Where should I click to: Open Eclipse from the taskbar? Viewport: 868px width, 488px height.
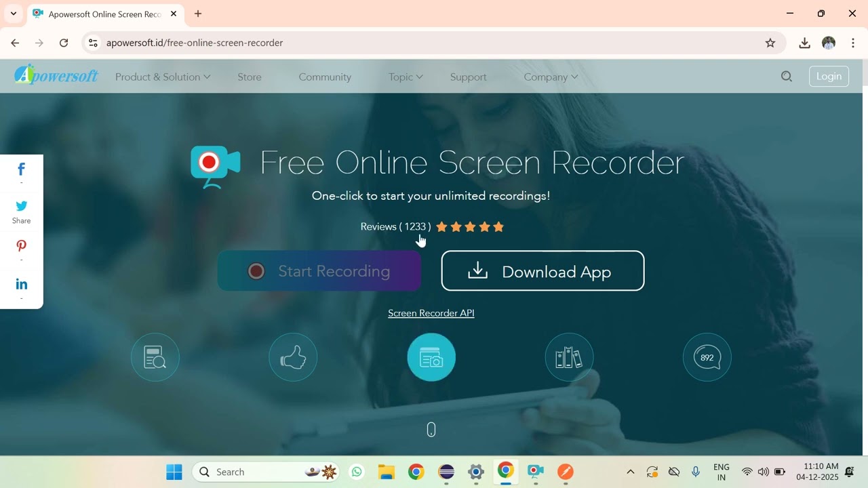tap(446, 472)
